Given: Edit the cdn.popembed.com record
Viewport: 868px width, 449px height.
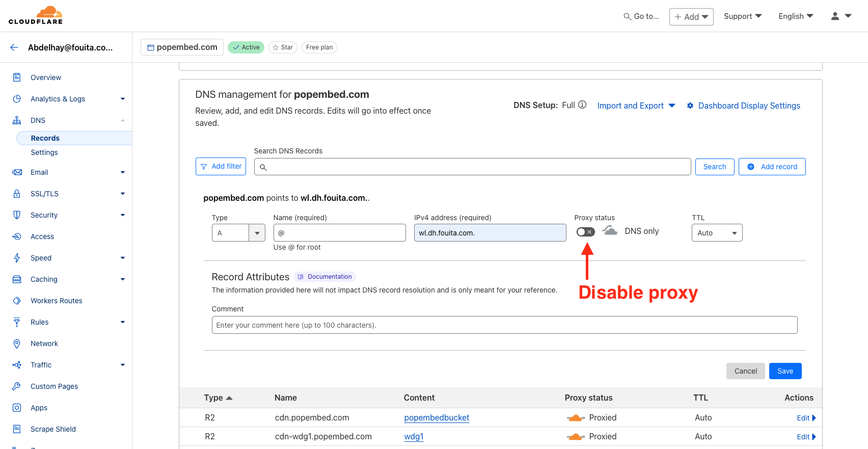Looking at the screenshot, I should [x=806, y=418].
